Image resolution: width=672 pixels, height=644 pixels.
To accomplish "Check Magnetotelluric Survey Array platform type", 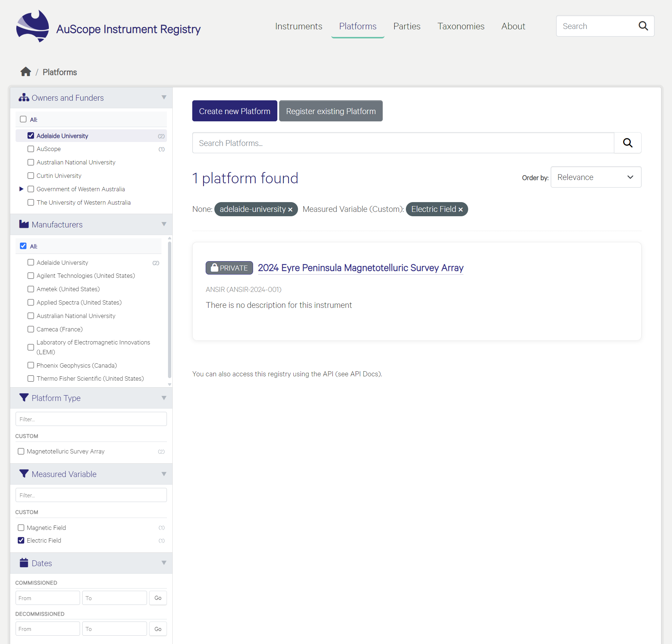I will (x=21, y=451).
